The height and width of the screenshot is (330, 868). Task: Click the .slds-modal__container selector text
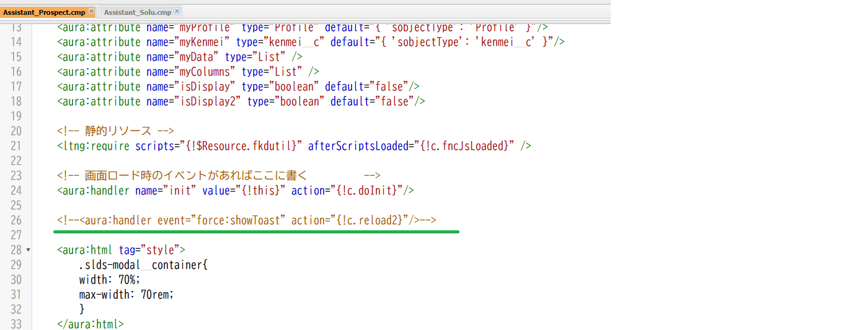(143, 265)
